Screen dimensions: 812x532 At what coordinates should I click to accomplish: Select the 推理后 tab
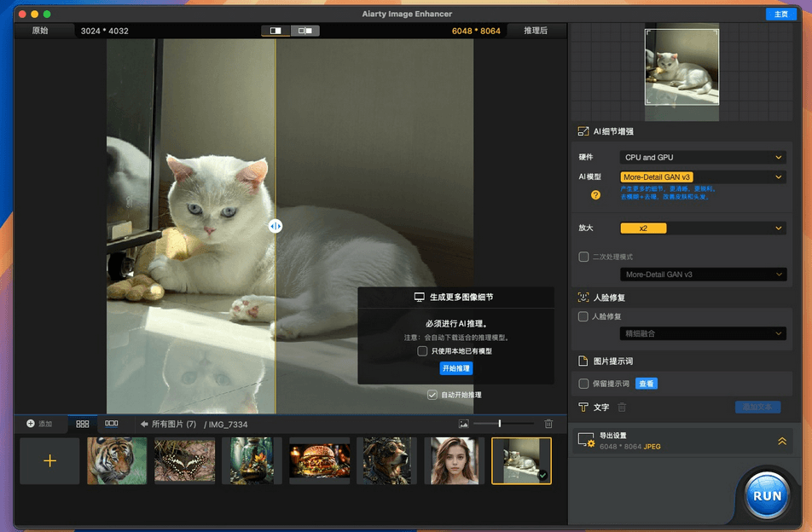[536, 31]
